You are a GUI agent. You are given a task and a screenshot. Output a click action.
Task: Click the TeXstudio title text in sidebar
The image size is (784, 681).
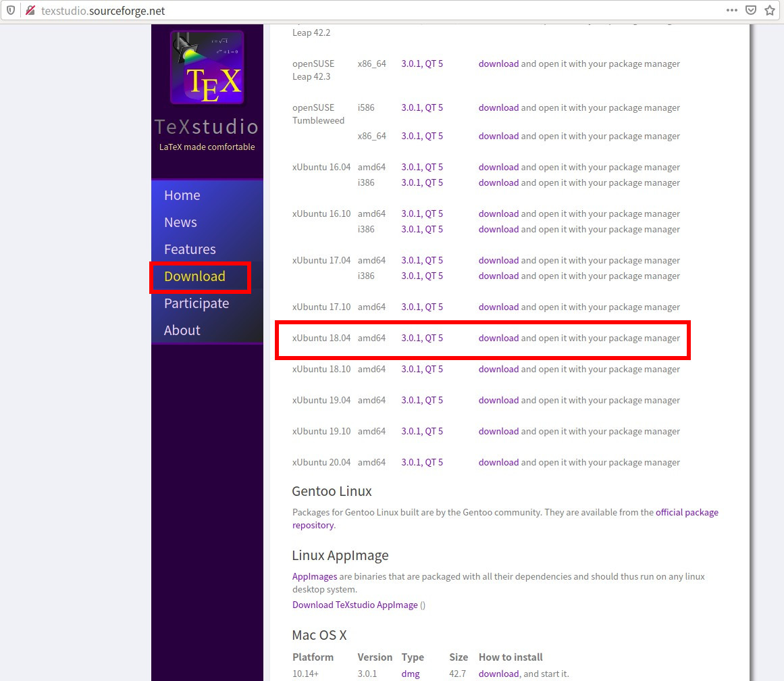tap(207, 126)
